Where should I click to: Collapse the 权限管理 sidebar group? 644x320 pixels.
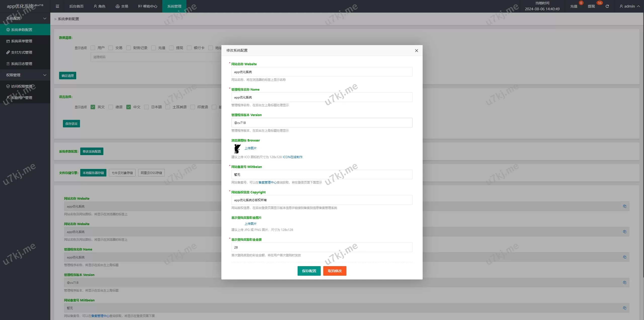[x=25, y=75]
